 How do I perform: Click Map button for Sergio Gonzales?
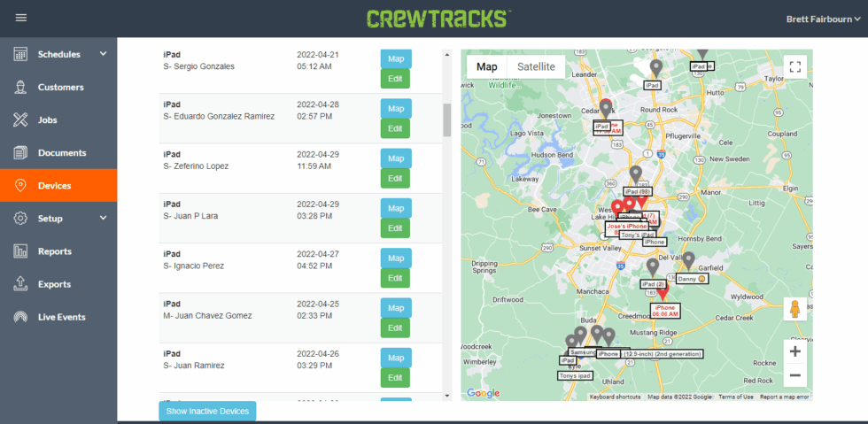pos(396,59)
